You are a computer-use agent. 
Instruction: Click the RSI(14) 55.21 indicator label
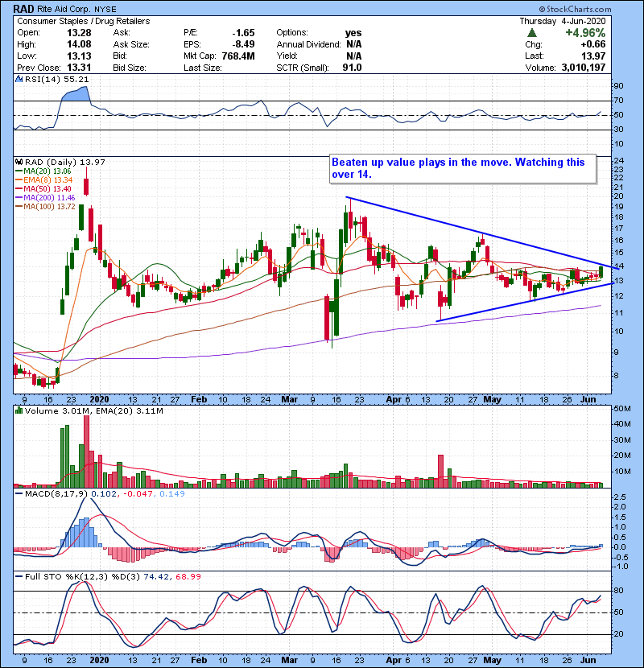[x=56, y=79]
